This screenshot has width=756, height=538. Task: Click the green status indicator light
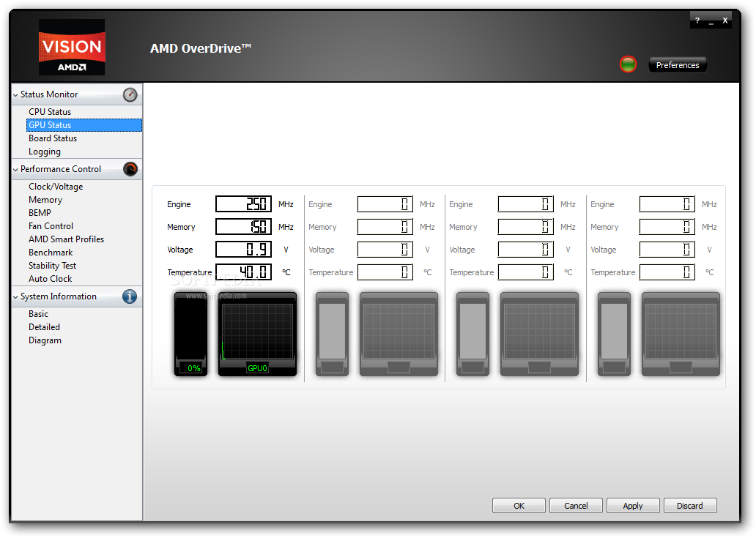coord(628,64)
